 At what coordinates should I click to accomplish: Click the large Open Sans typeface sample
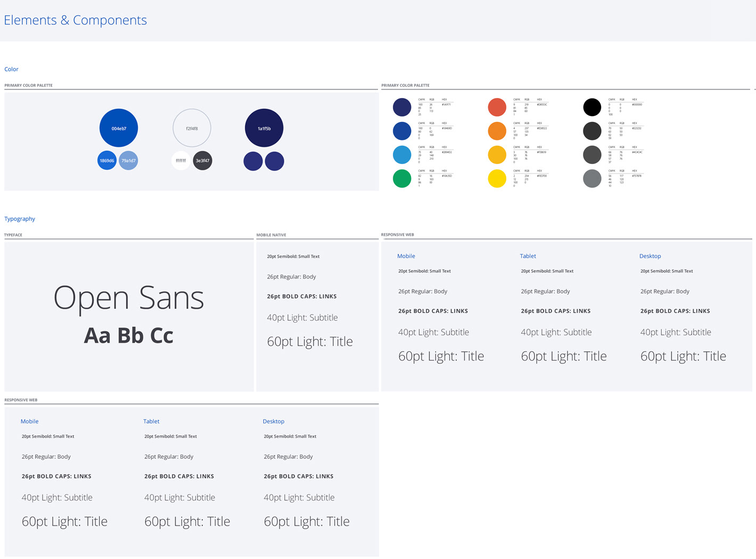coord(129,298)
